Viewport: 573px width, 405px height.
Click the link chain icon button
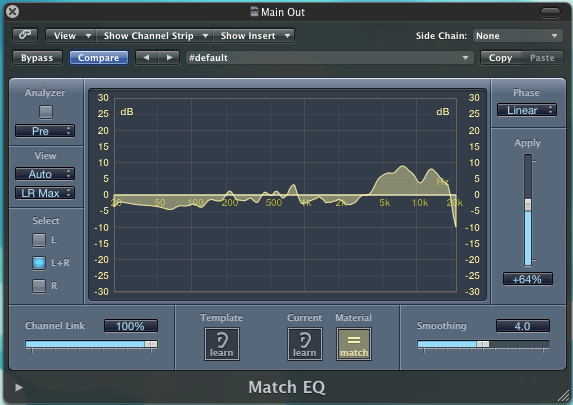pyautogui.click(x=25, y=35)
